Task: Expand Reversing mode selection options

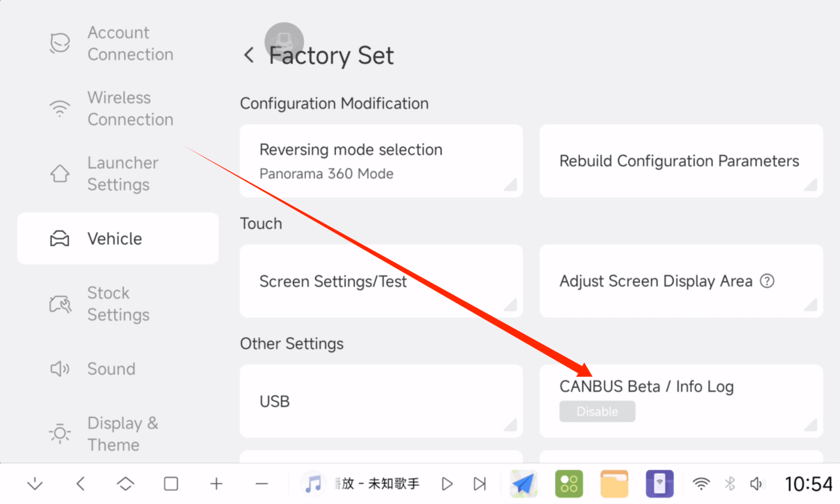Action: pyautogui.click(x=381, y=161)
